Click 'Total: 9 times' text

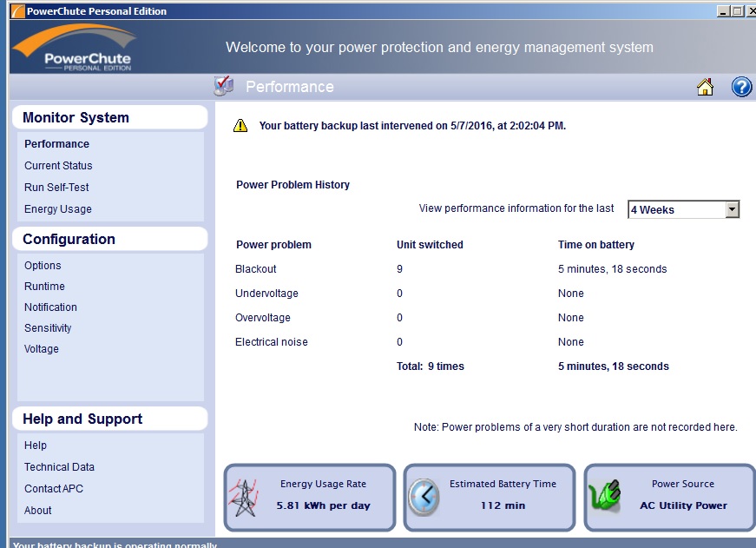click(430, 366)
